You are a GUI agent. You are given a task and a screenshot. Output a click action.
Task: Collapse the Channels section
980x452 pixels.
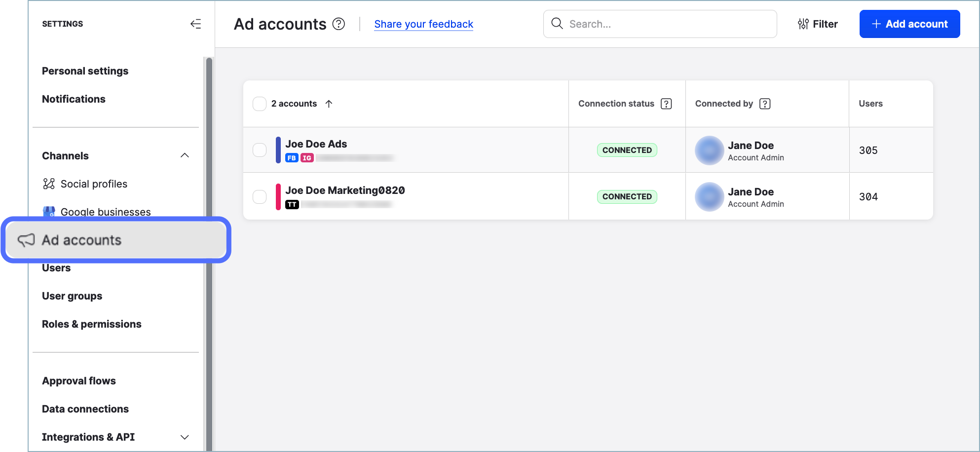[185, 155]
